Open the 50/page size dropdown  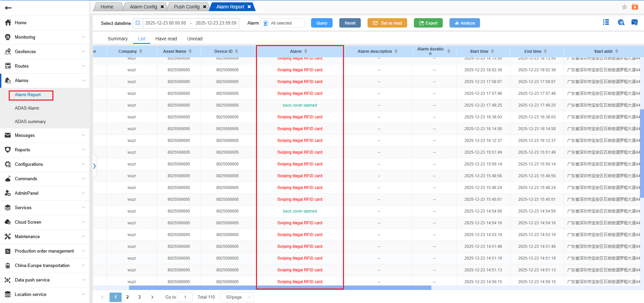(x=237, y=297)
